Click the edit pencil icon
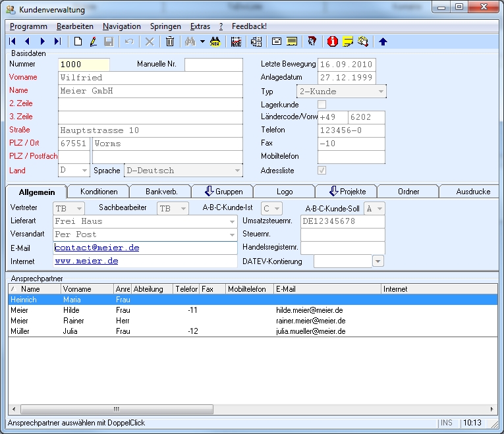The height and width of the screenshot is (434, 504). click(x=94, y=41)
